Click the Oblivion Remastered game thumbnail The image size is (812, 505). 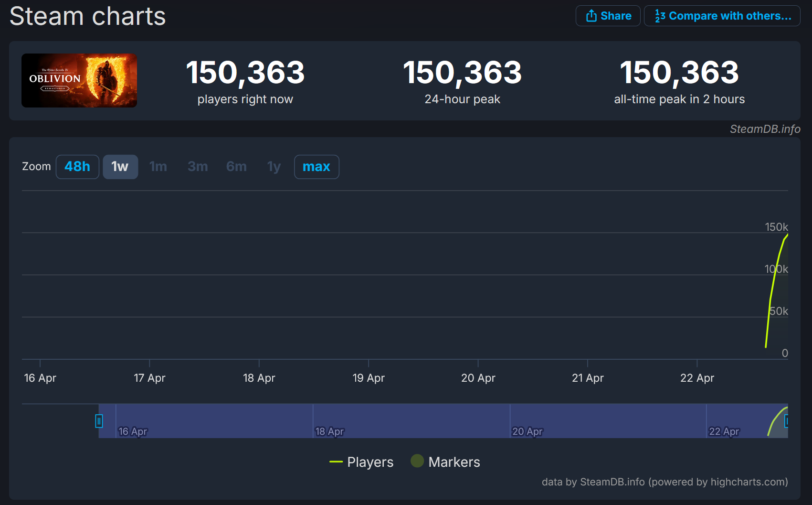[x=79, y=80]
